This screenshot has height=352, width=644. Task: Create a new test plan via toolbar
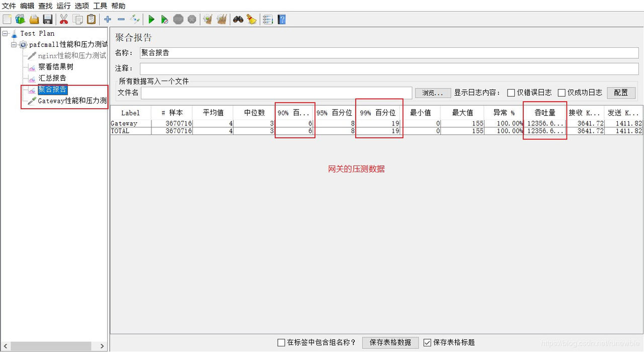7,19
